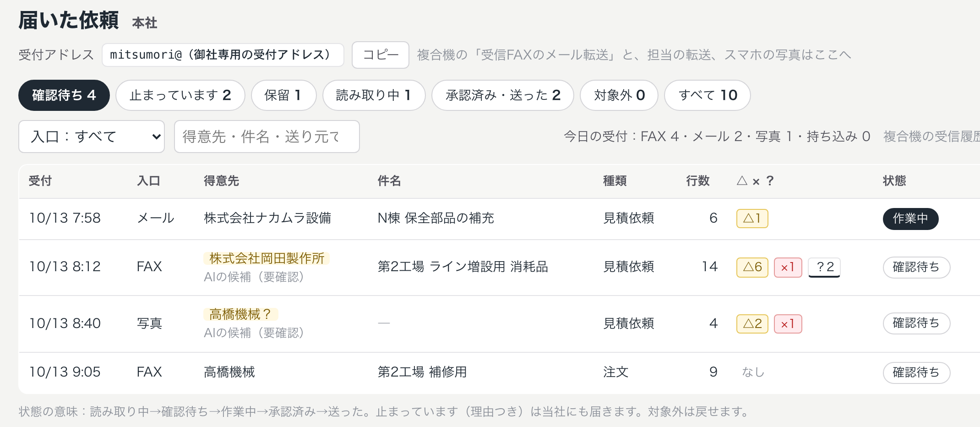980x427 pixels.
Task: Click the 10/13 8:40 reception time
Action: 65,323
